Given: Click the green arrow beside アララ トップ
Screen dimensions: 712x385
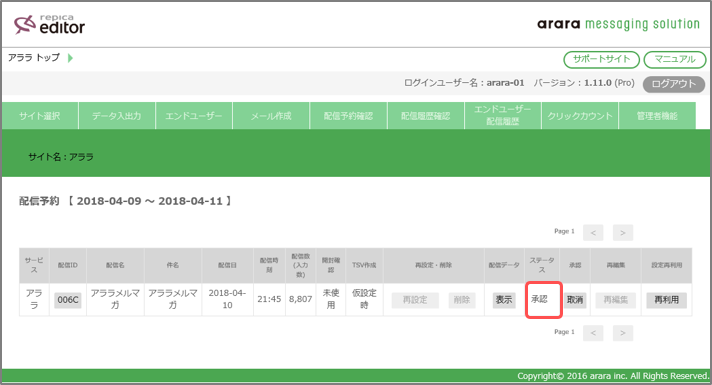Looking at the screenshot, I should pos(70,58).
